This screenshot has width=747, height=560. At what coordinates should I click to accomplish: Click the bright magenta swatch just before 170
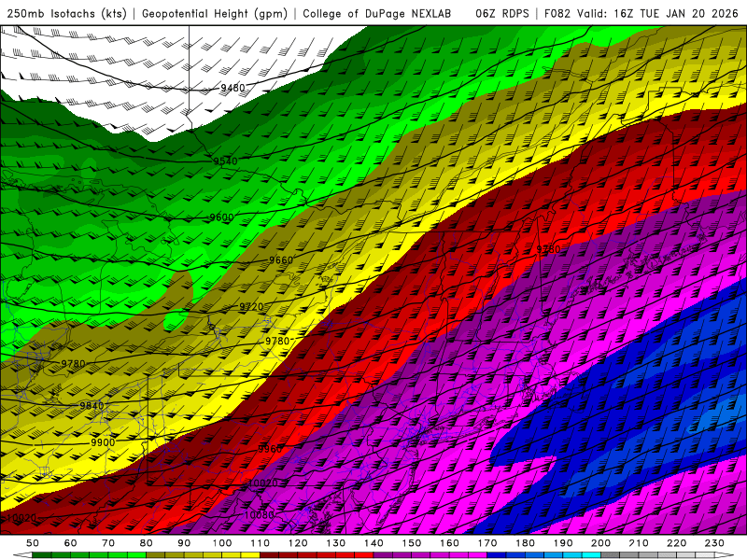tap(477, 555)
